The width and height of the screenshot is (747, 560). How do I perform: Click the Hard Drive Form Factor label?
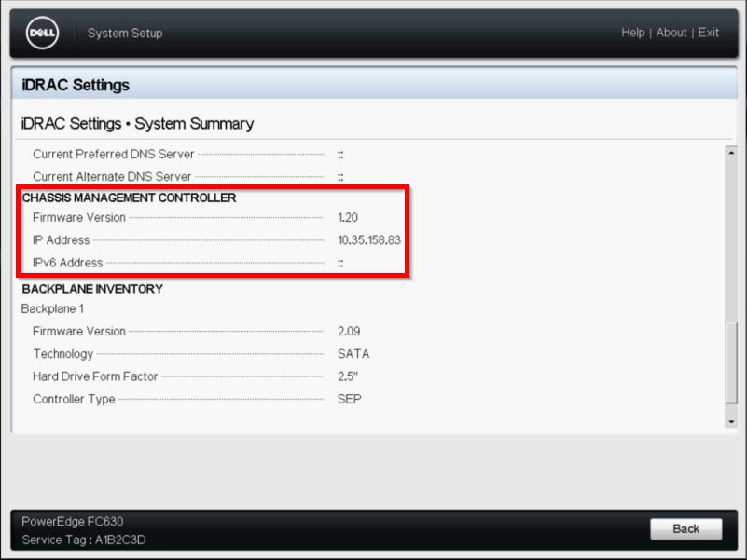pyautogui.click(x=95, y=376)
